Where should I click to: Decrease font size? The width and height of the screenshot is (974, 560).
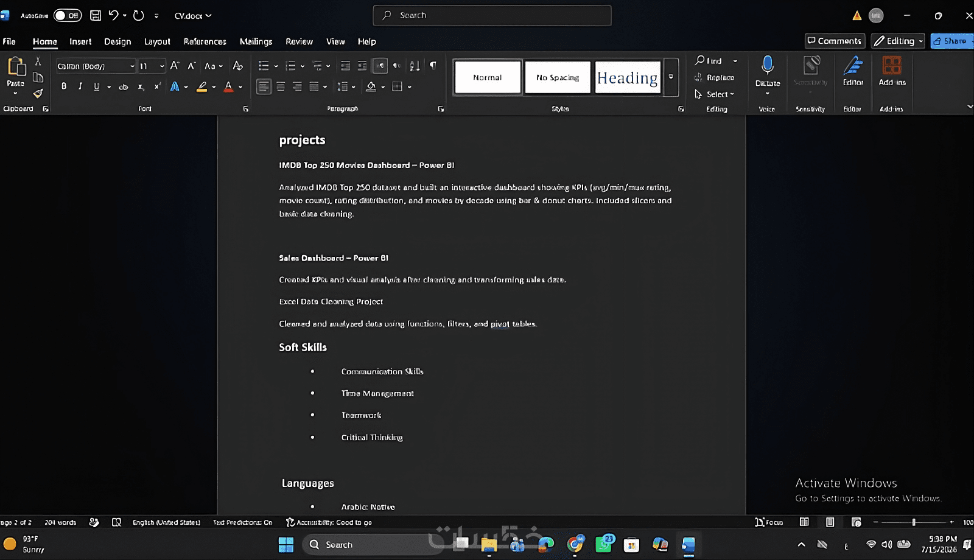tap(191, 66)
